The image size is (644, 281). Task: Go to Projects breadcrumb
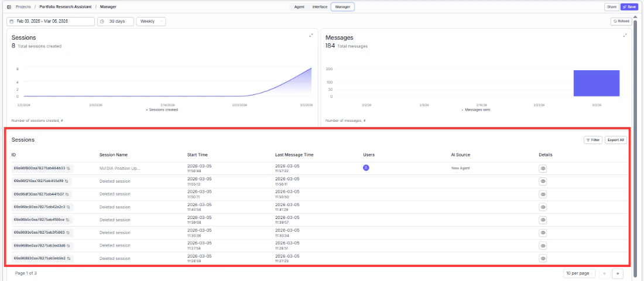coord(23,6)
